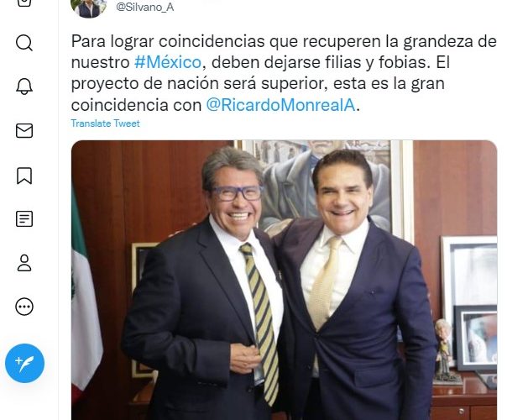Open the attached tweet photo
507x420 pixels.
(284, 280)
